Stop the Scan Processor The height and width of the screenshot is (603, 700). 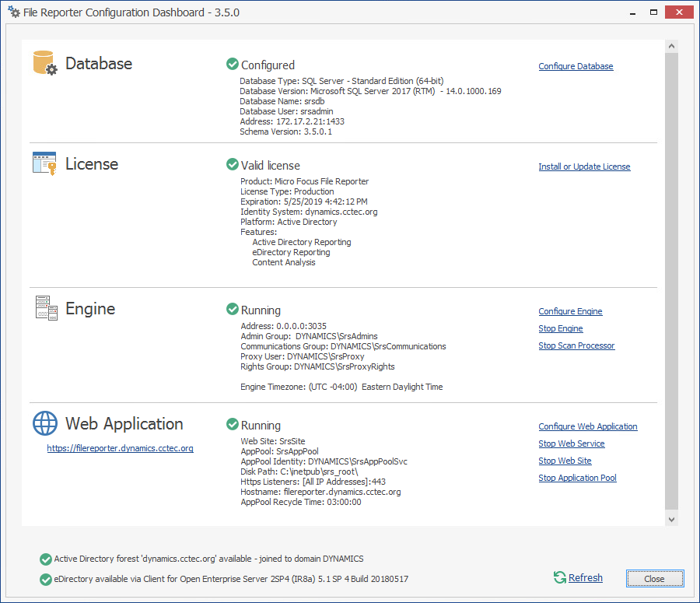576,345
